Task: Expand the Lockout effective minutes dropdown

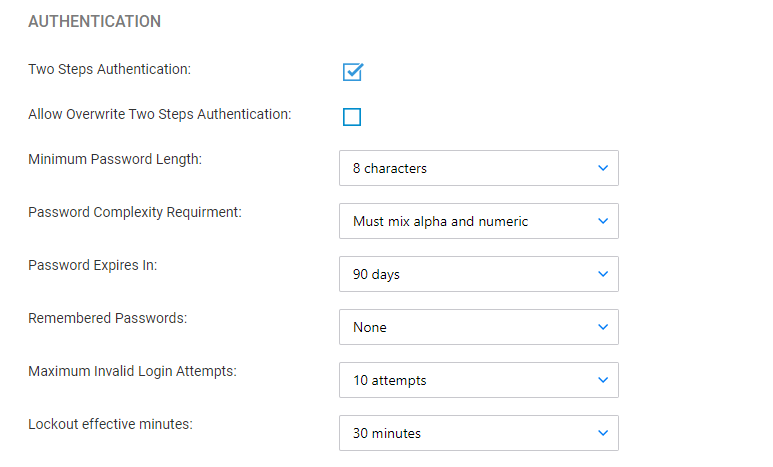Action: pyautogui.click(x=479, y=433)
